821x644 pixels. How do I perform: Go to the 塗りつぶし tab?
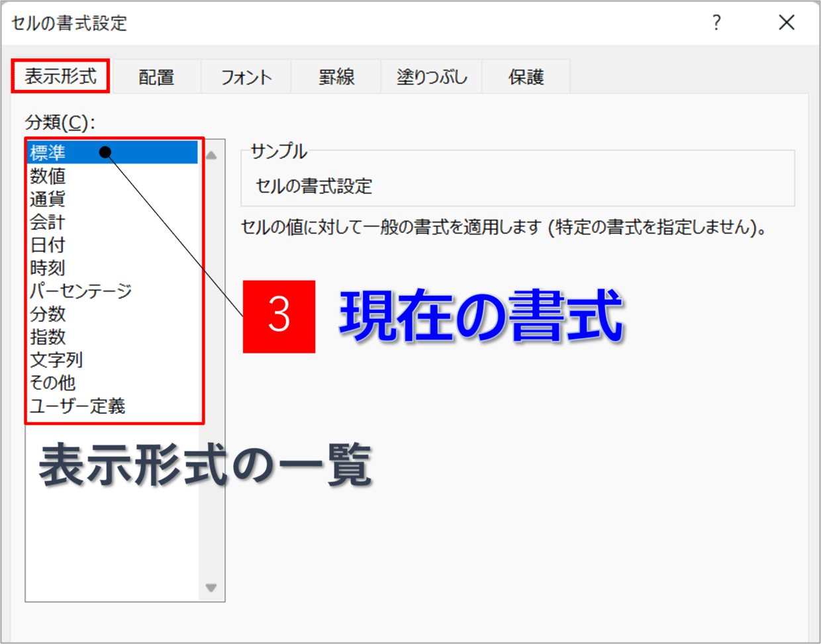coord(432,77)
